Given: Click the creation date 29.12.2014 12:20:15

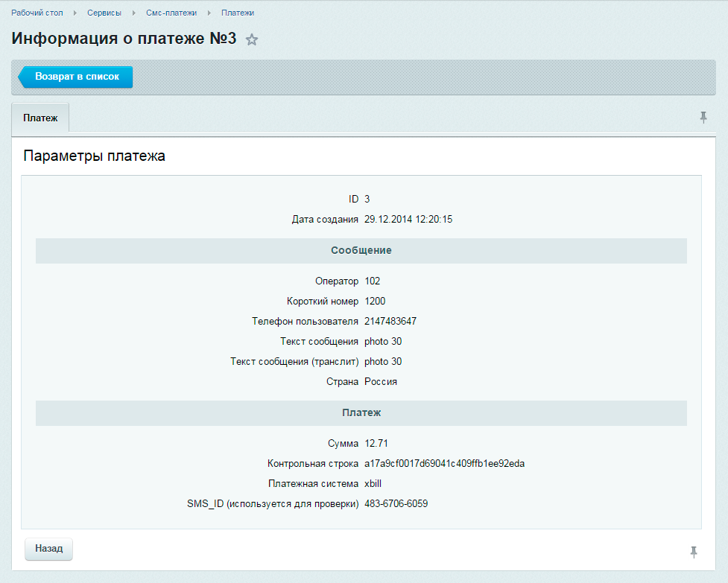Looking at the screenshot, I should pyautogui.click(x=408, y=220).
